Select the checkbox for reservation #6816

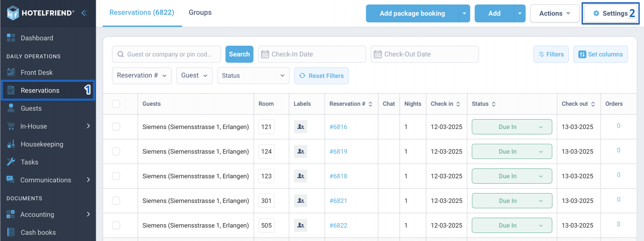pos(116,127)
